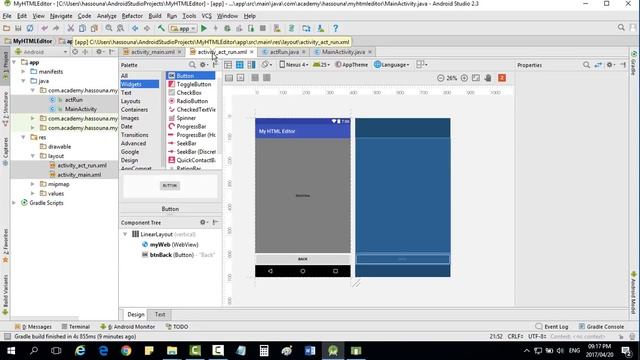Switch to activity_main.xml tab
Screen dimensions: 640x360
click(x=152, y=52)
